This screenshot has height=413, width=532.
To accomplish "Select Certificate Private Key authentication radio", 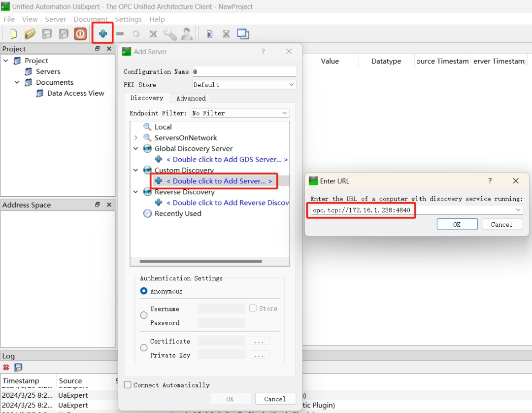I will (x=144, y=348).
